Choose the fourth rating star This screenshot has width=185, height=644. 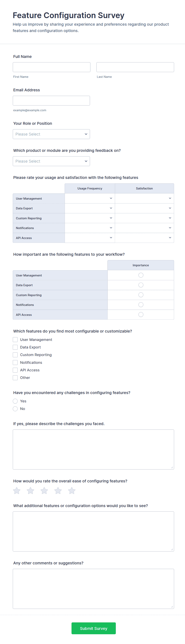click(58, 491)
